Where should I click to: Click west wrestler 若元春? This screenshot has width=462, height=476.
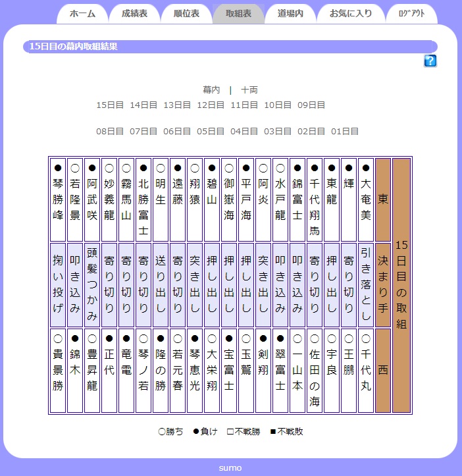(178, 371)
